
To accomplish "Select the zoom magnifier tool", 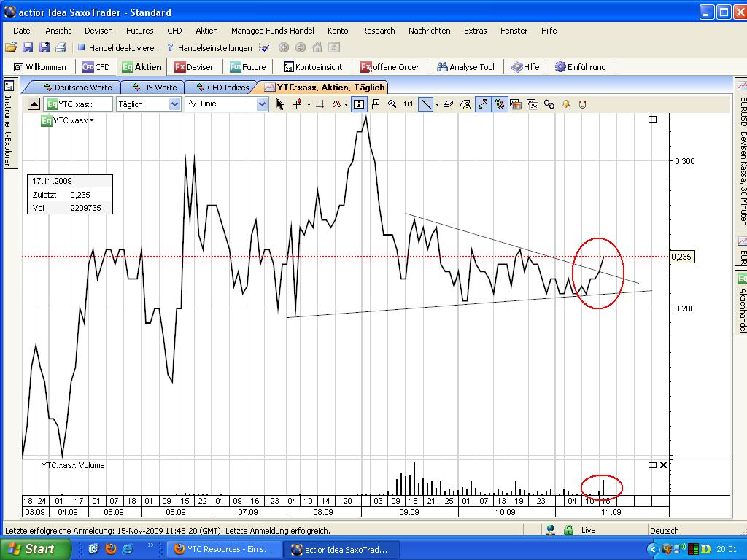I will click(x=392, y=104).
